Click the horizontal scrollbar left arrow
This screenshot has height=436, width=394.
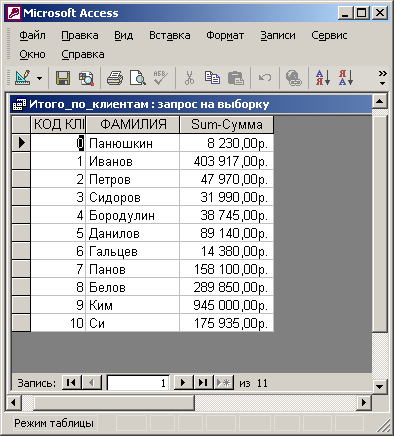coord(14,403)
